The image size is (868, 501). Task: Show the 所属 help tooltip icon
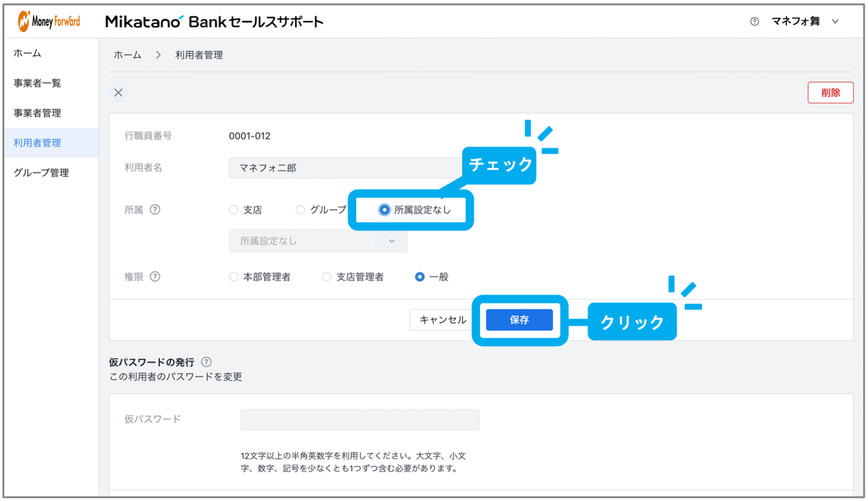click(155, 210)
